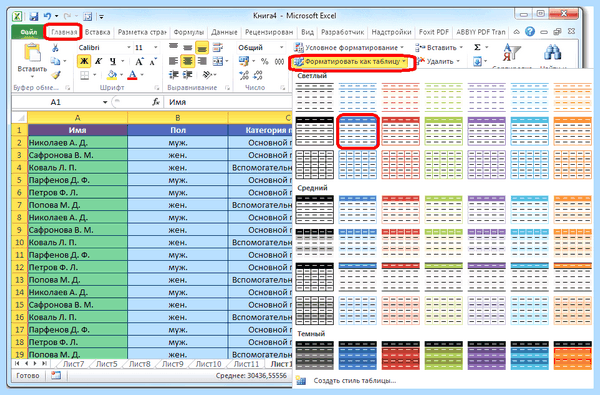The height and width of the screenshot is (395, 600).
Task: Switch to the Вставка tab
Action: point(97,32)
